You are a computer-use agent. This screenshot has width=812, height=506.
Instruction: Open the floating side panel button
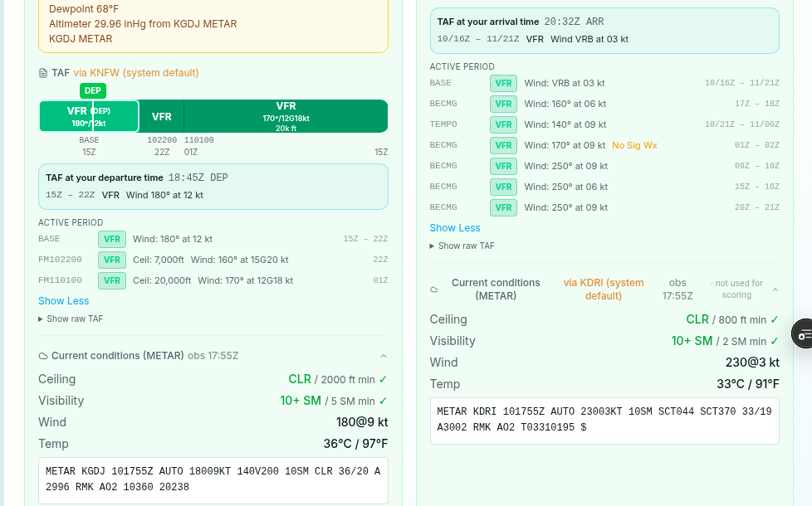coord(803,333)
